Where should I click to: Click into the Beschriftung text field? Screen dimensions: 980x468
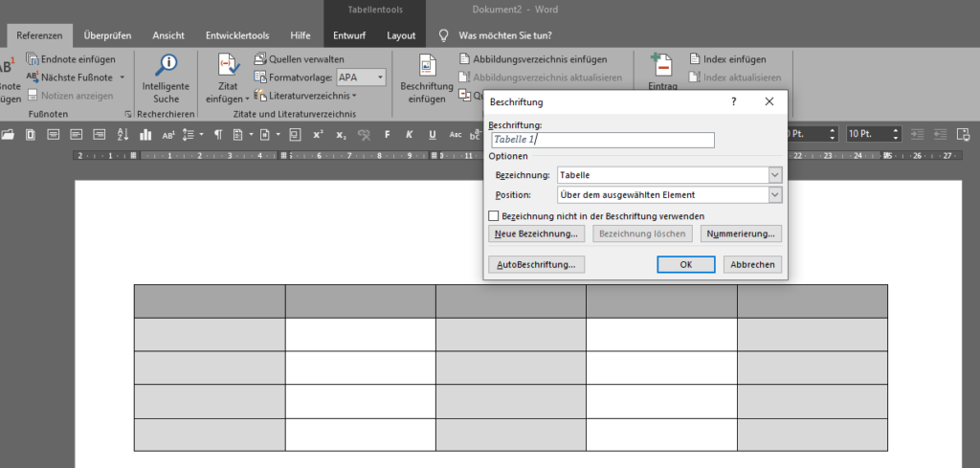click(603, 140)
